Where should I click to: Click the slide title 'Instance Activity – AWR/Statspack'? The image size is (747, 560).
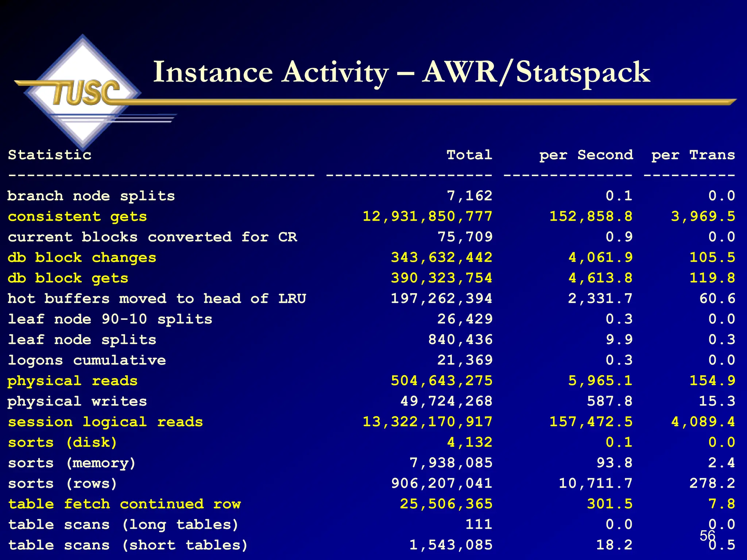coord(401,73)
